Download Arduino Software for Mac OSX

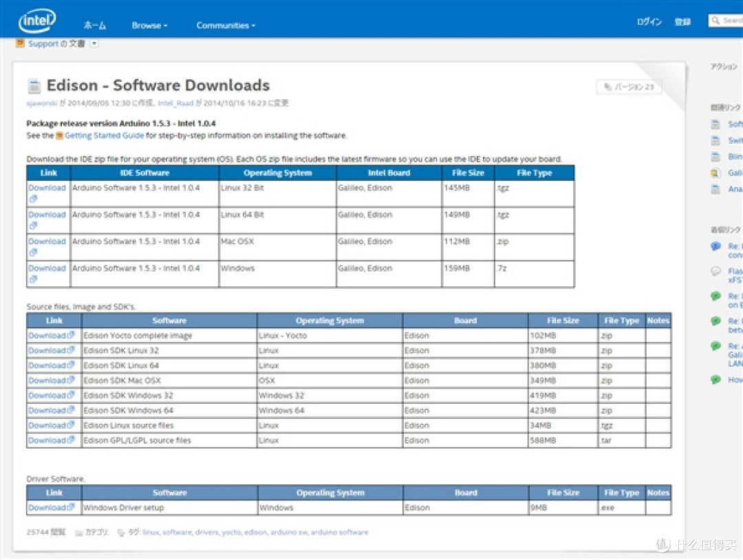[x=47, y=241]
